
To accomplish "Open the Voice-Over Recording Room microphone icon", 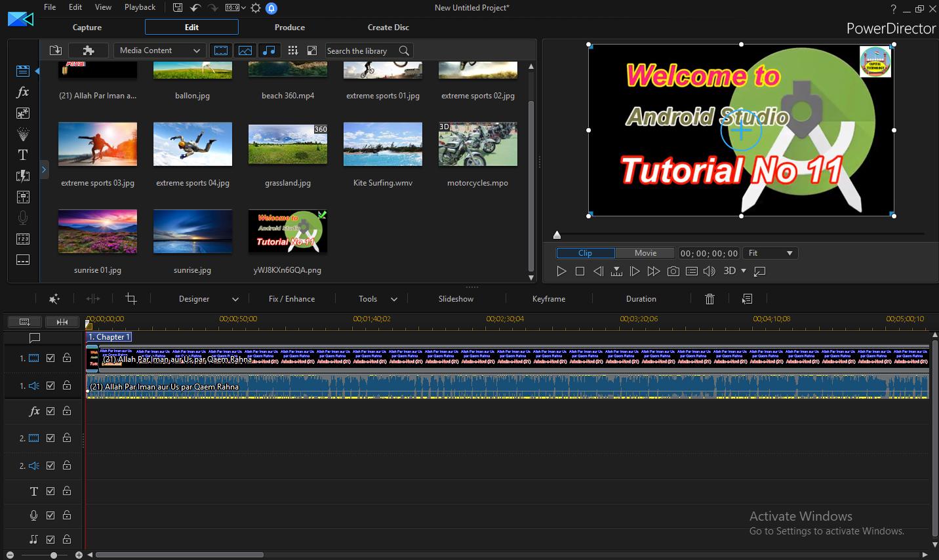I will click(23, 218).
